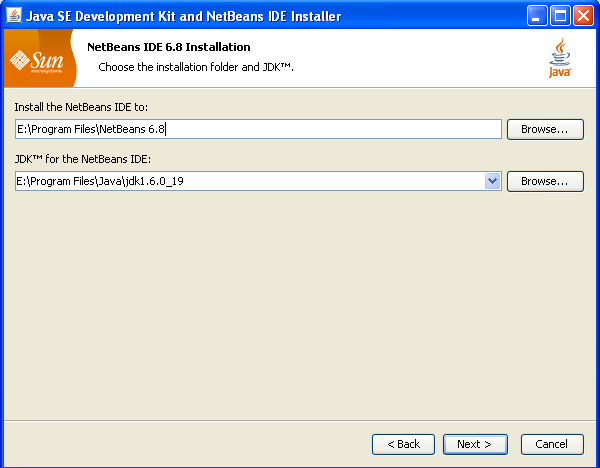This screenshot has height=468, width=600.
Task: Click the 'Choose the installation folder' subtitle
Action: click(195, 66)
